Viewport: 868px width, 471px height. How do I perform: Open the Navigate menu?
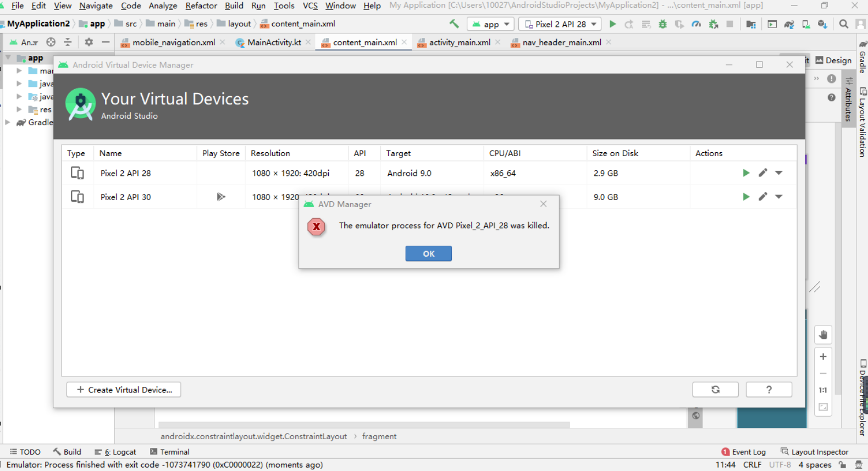[96, 5]
